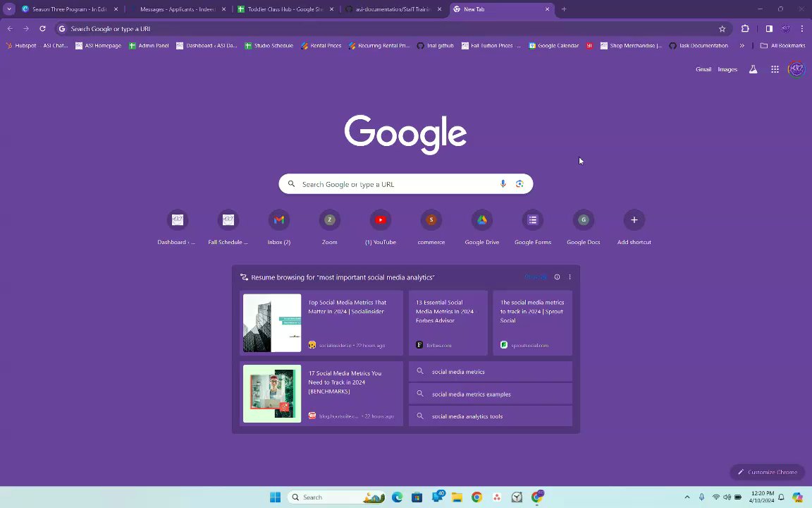The height and width of the screenshot is (508, 812).
Task: Open the Task Documentation bookmark
Action: tap(698, 46)
